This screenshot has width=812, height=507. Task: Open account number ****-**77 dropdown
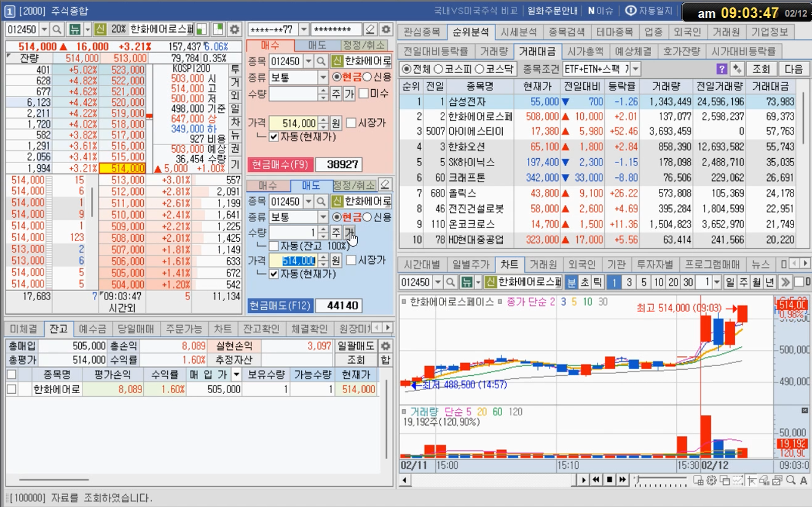pos(304,29)
